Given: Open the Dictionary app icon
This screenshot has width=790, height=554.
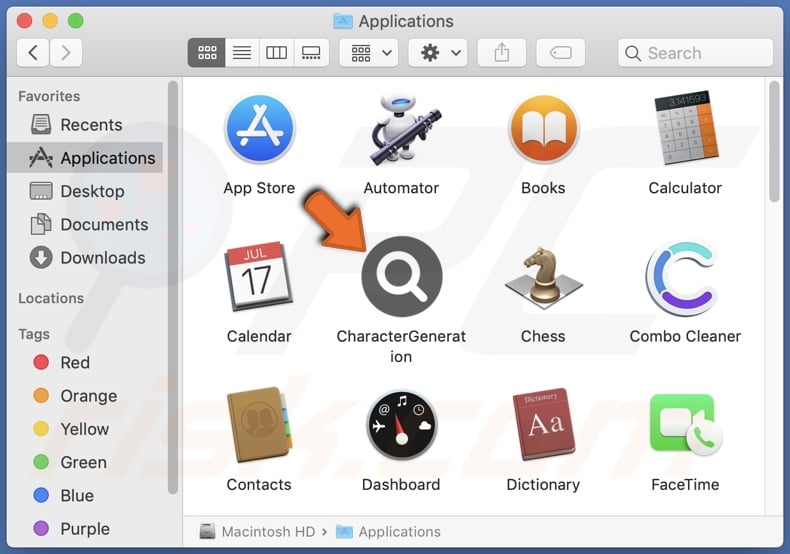Looking at the screenshot, I should [x=543, y=425].
